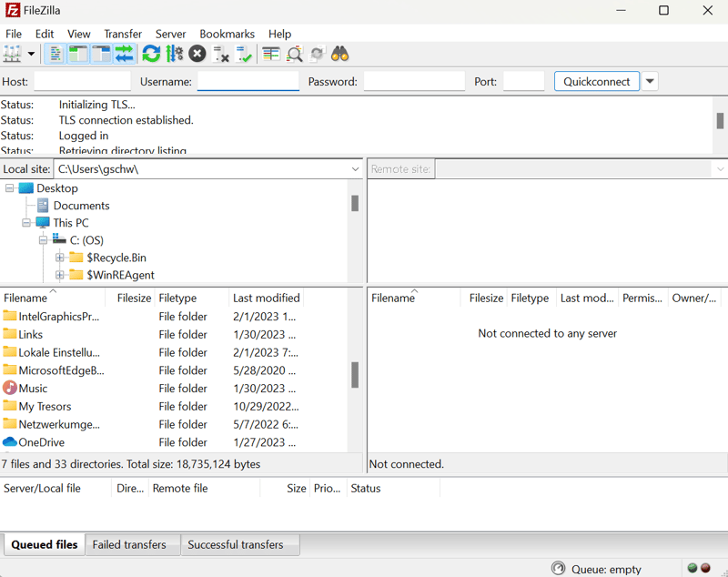Toggle directory comparison
Screen dimensions: 728x577
click(x=294, y=54)
